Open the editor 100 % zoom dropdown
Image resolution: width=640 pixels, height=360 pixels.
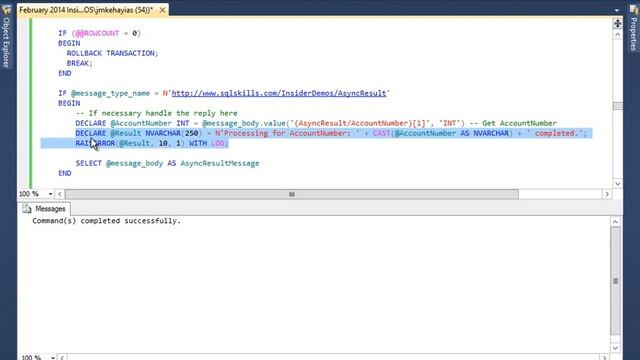pyautogui.click(x=51, y=194)
